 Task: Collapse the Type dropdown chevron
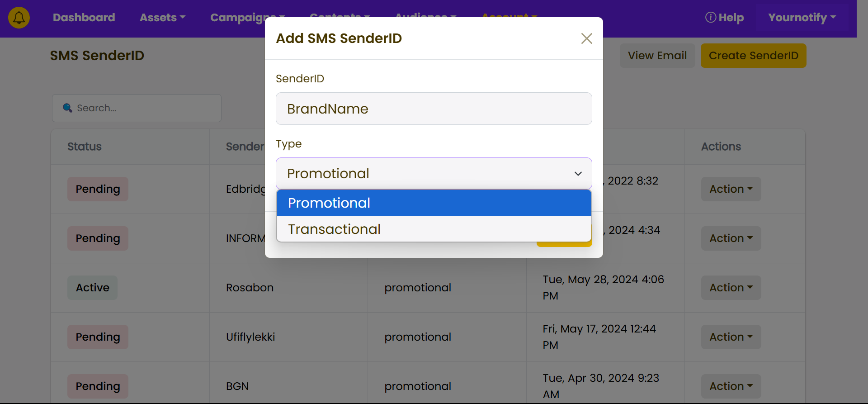click(578, 174)
